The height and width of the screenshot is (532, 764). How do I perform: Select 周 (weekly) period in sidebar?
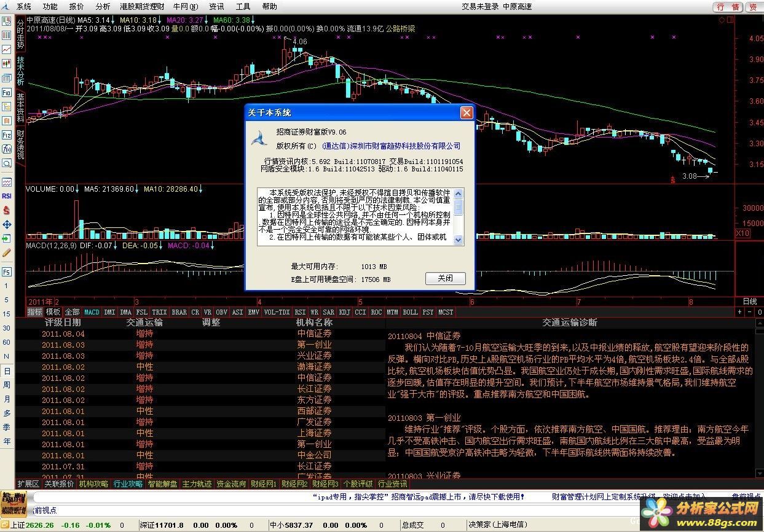pyautogui.click(x=7, y=385)
